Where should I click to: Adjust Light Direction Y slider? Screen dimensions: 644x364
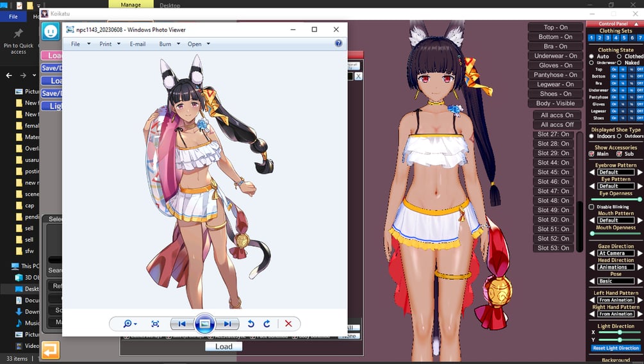tap(620, 340)
